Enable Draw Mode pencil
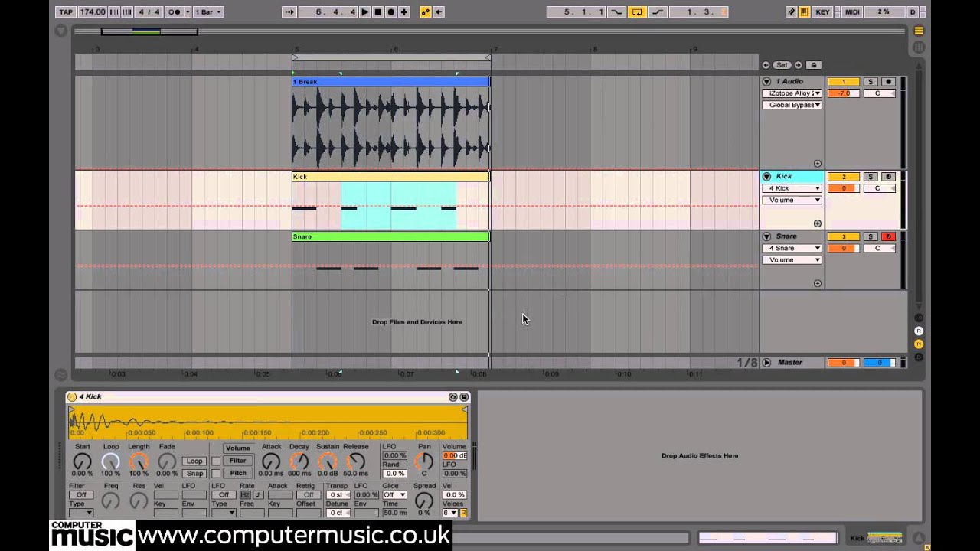The height and width of the screenshot is (551, 980). point(791,12)
